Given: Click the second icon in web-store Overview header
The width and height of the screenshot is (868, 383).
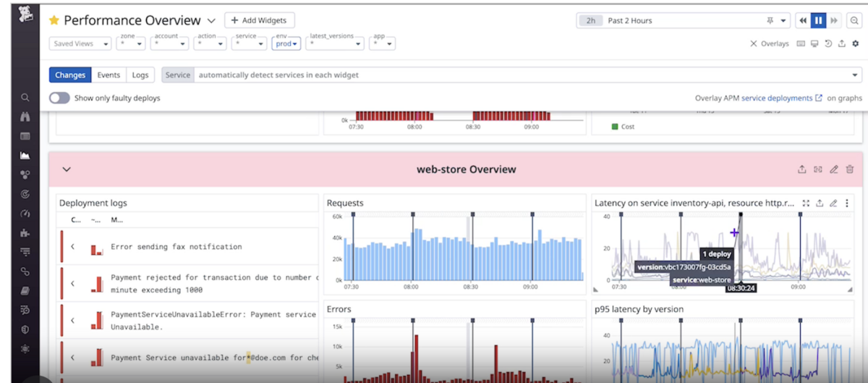Looking at the screenshot, I should 818,169.
